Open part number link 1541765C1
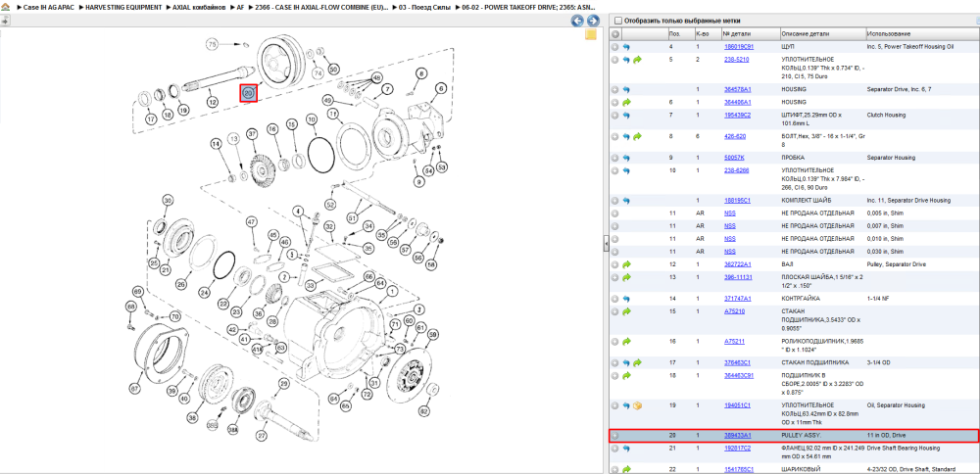980x474 pixels. click(x=739, y=469)
